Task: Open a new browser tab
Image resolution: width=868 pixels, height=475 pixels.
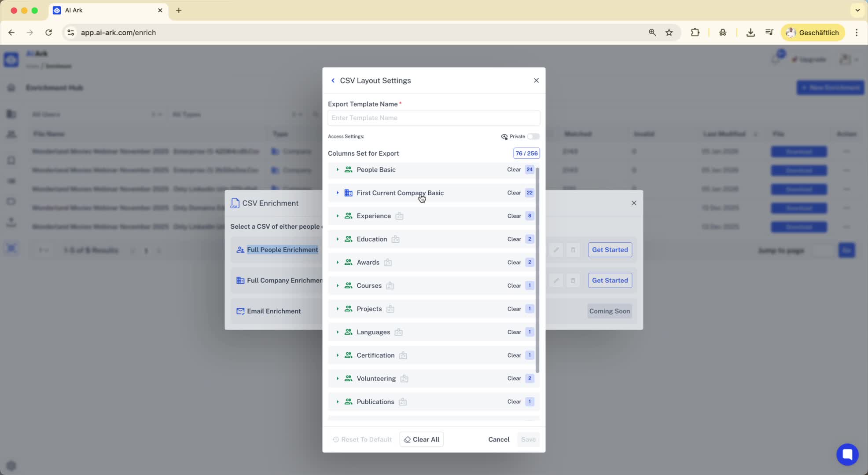Action: [179, 10]
